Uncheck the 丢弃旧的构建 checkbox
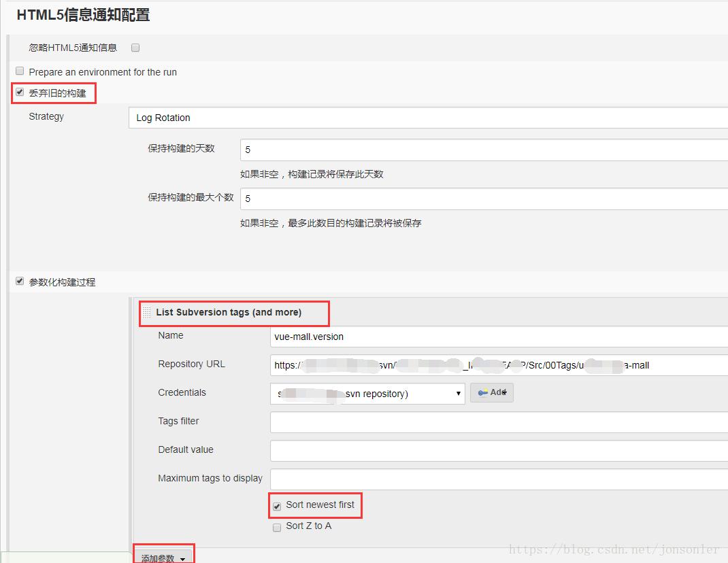 click(x=20, y=92)
